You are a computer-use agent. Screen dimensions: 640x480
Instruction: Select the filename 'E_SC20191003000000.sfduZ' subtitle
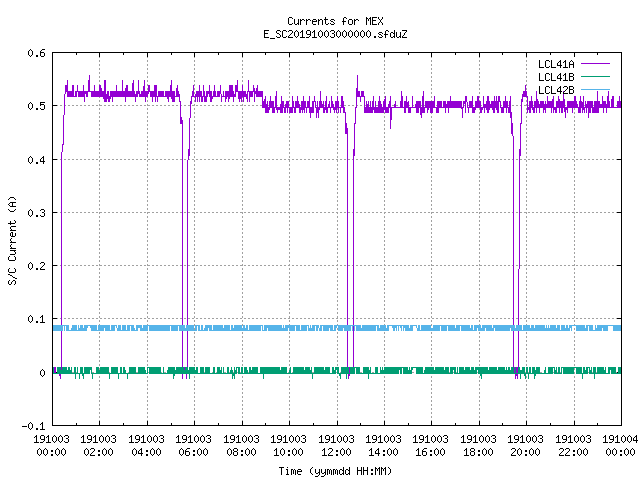pyautogui.click(x=335, y=34)
